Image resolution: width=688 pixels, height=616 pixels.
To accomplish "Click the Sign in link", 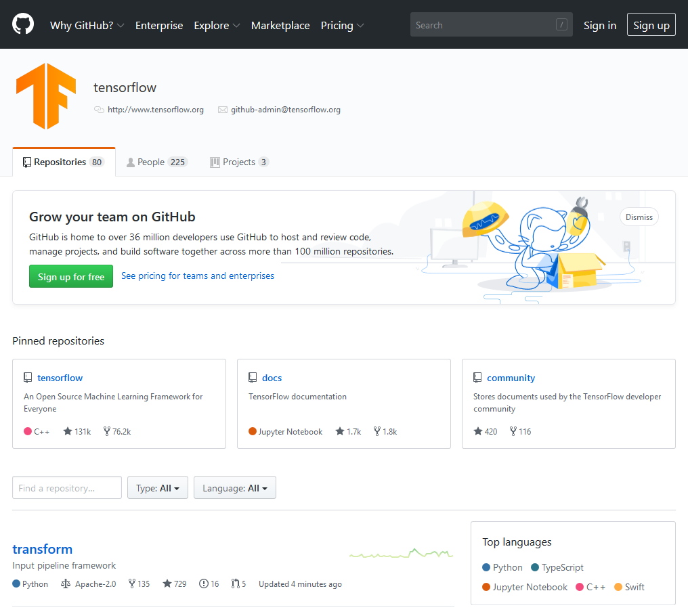I will [x=600, y=26].
